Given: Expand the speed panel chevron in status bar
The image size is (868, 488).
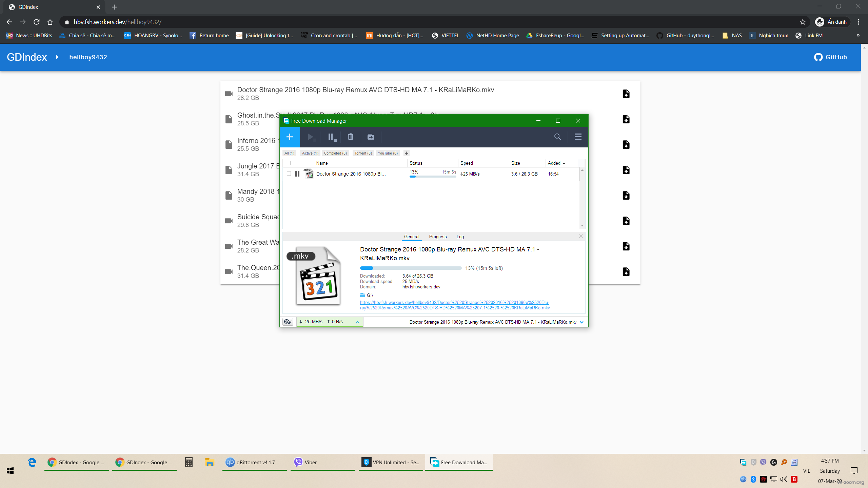Looking at the screenshot, I should click(x=357, y=322).
